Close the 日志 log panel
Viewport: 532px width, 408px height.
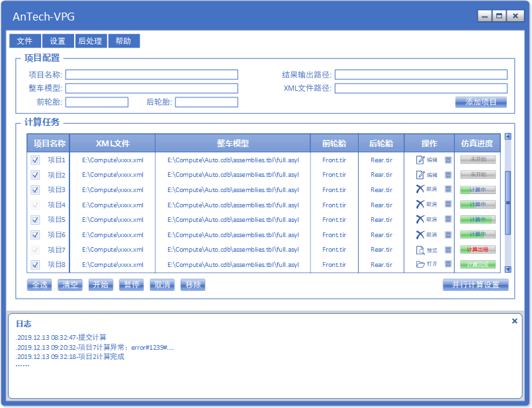click(x=514, y=321)
